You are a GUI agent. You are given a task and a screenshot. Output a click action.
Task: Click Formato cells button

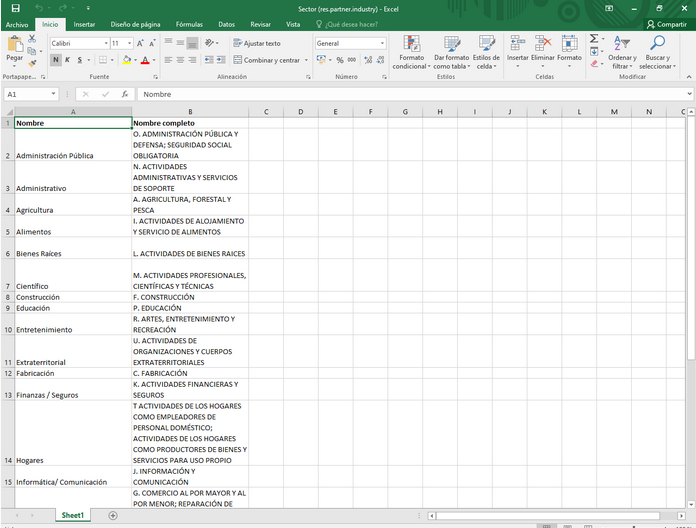[569, 52]
